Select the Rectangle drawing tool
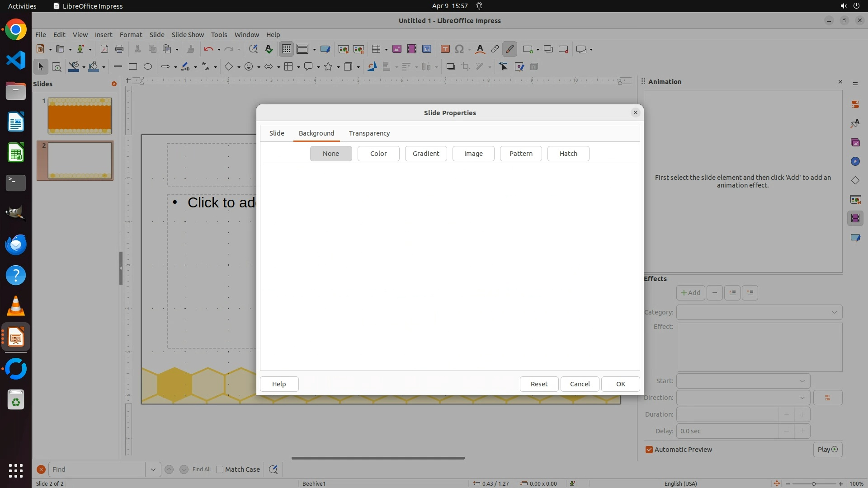The height and width of the screenshot is (488, 868). [x=133, y=67]
